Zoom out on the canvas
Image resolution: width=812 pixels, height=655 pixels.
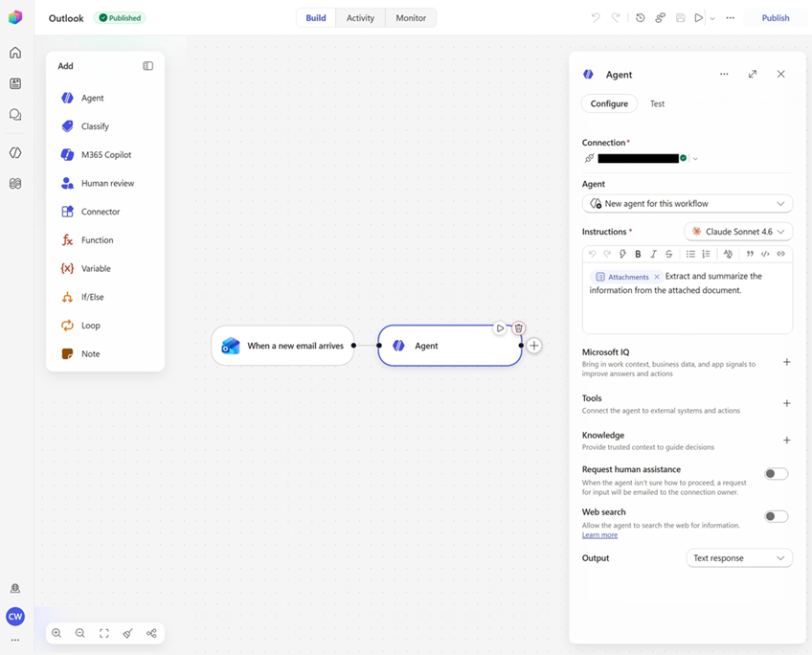click(x=80, y=633)
